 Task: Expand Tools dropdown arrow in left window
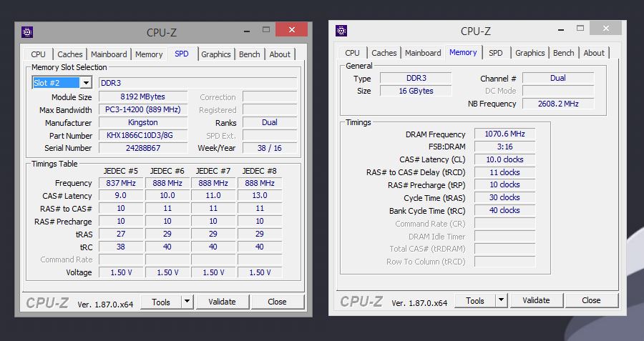(x=187, y=302)
